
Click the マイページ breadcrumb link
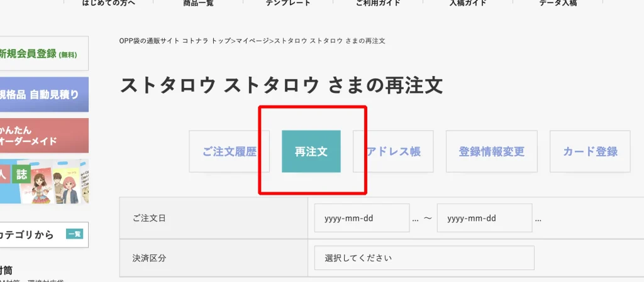click(252, 41)
